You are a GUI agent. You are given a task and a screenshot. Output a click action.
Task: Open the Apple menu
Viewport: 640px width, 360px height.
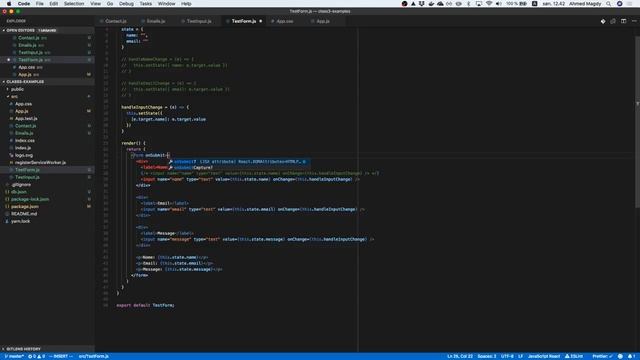9,4
